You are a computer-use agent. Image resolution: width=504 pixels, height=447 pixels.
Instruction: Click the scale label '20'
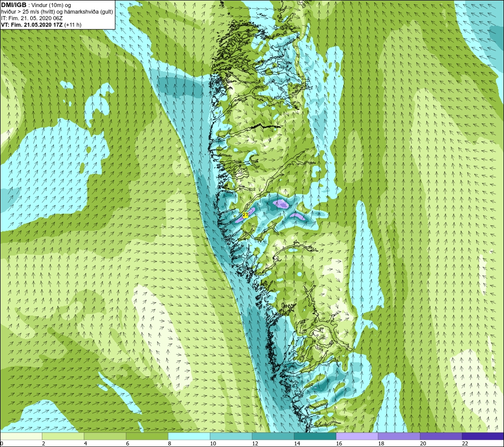(423, 443)
